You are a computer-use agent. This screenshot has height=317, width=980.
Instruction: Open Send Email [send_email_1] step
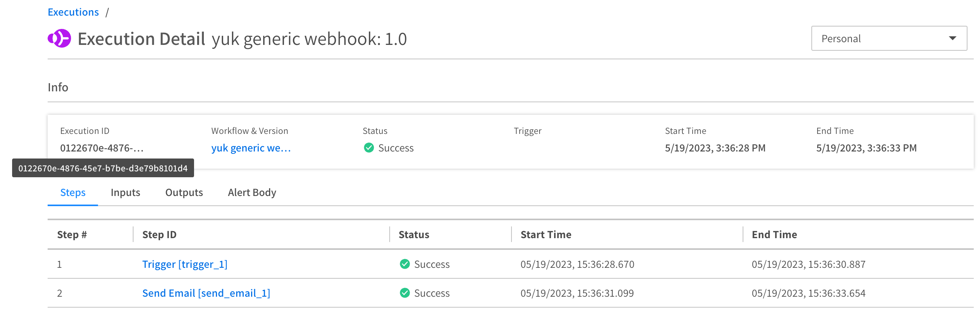[x=206, y=293]
